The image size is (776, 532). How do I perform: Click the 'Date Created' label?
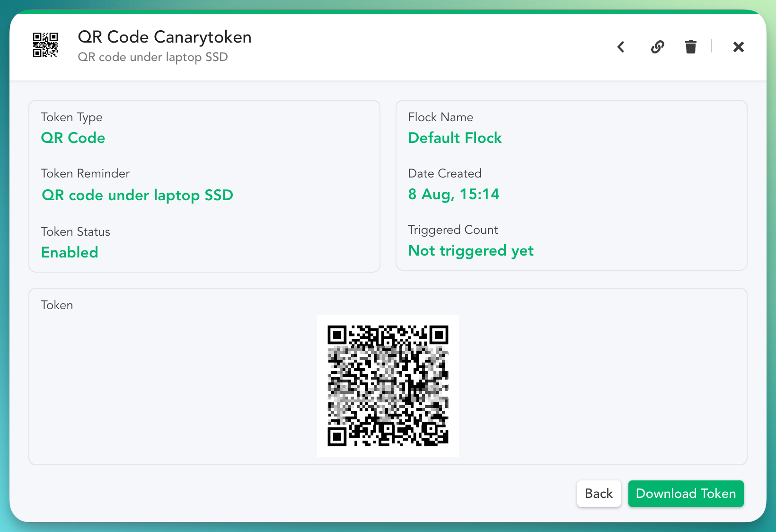(445, 173)
